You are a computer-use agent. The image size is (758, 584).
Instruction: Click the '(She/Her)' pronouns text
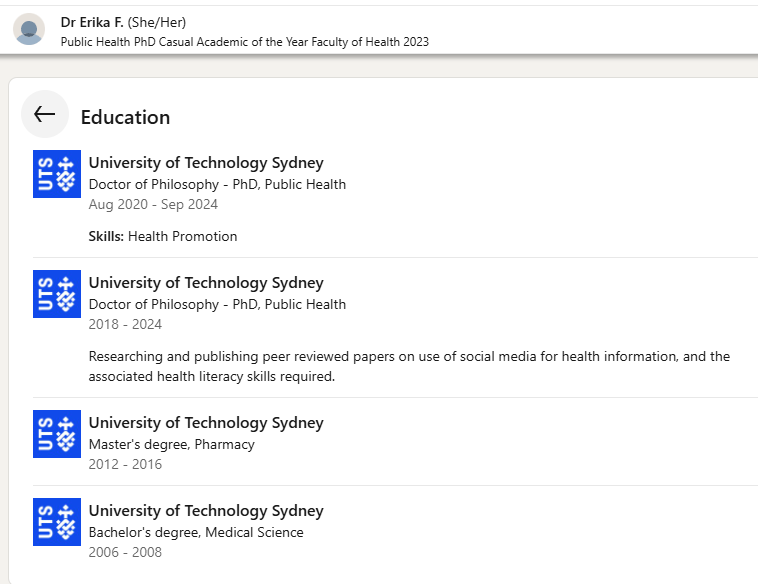pos(157,22)
